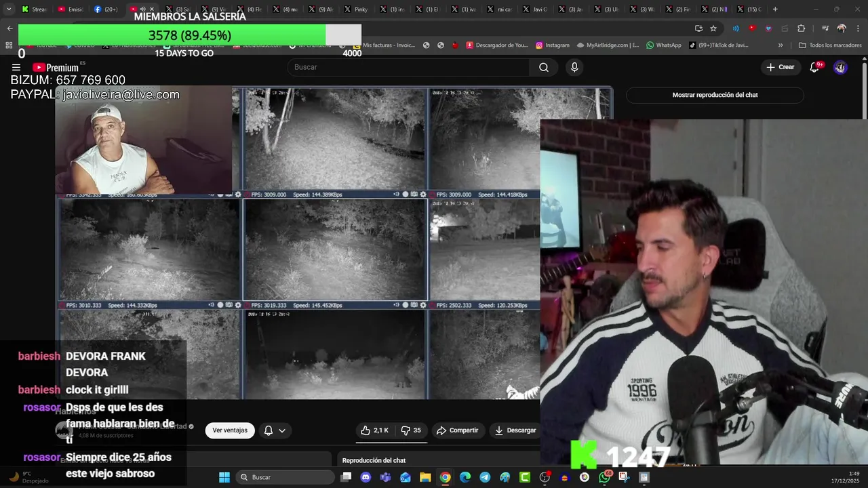Toggle channel notification bell beside Ver ventajas
This screenshot has height=488, width=868.
click(269, 430)
